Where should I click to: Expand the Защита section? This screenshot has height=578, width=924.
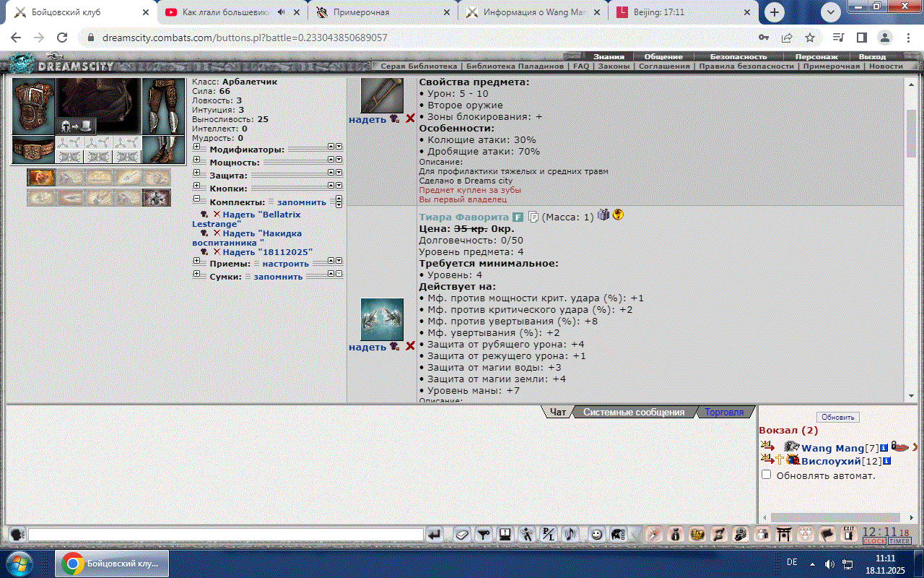(x=196, y=175)
